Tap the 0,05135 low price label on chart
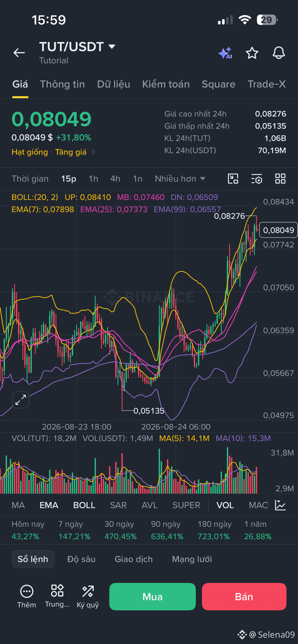The width and height of the screenshot is (298, 644). (x=149, y=411)
